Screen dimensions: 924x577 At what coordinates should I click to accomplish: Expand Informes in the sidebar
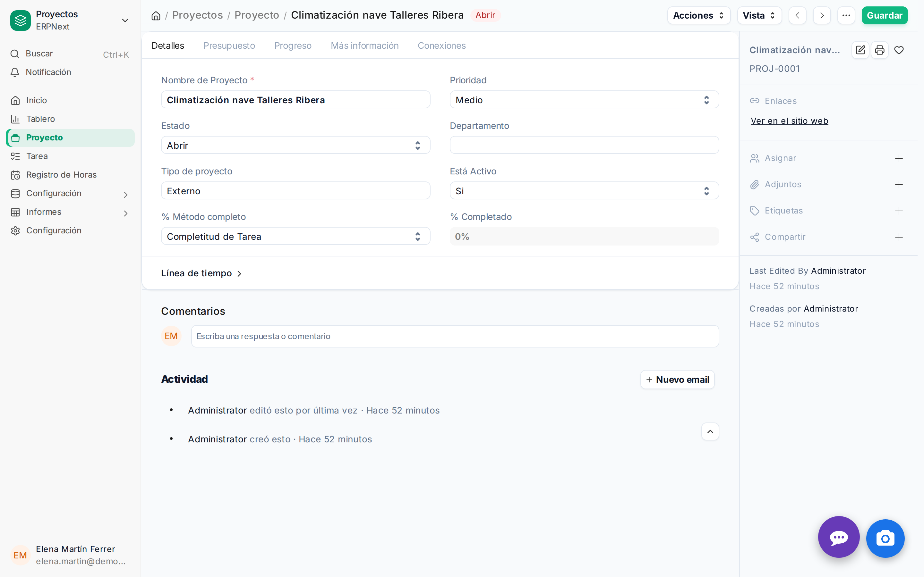click(x=70, y=212)
